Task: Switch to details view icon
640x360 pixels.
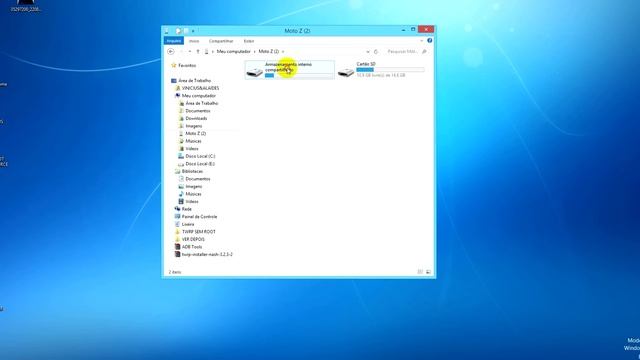Action: tap(420, 272)
